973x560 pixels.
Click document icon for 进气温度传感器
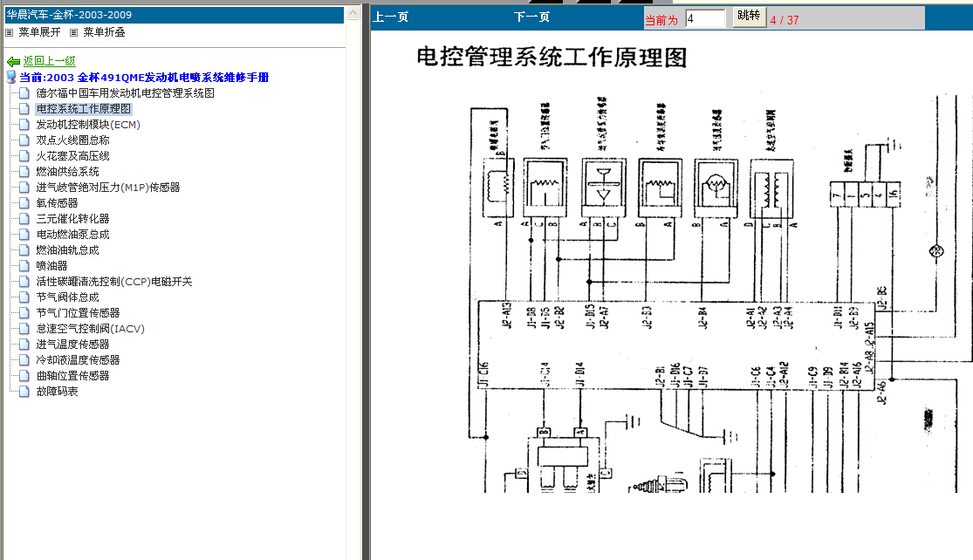(24, 345)
